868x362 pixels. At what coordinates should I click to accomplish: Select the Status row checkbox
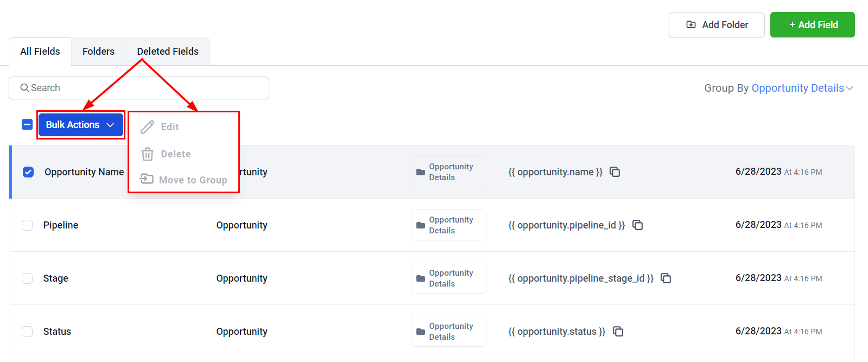tap(27, 332)
